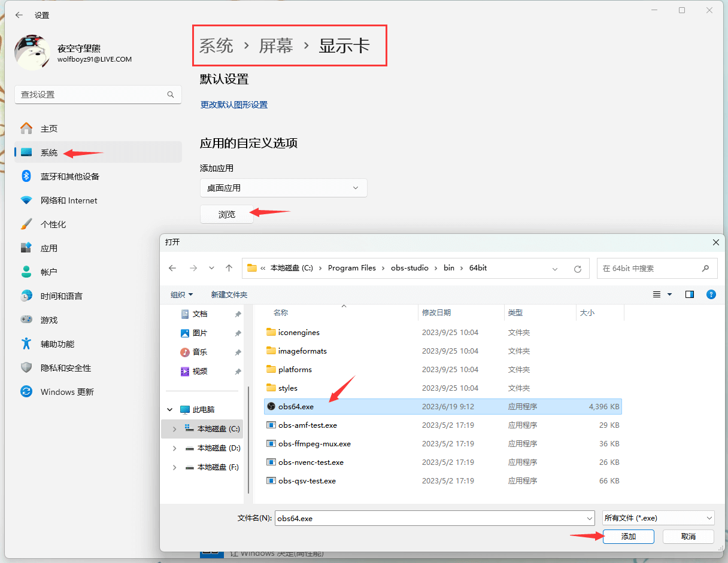This screenshot has height=563, width=728.
Task: Click the 查找设置 search box
Action: tap(98, 95)
